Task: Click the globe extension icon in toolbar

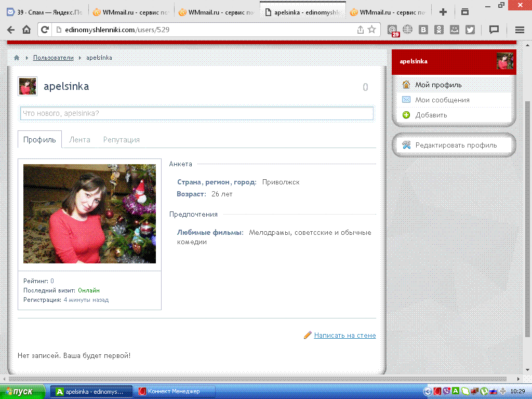Action: (407, 30)
